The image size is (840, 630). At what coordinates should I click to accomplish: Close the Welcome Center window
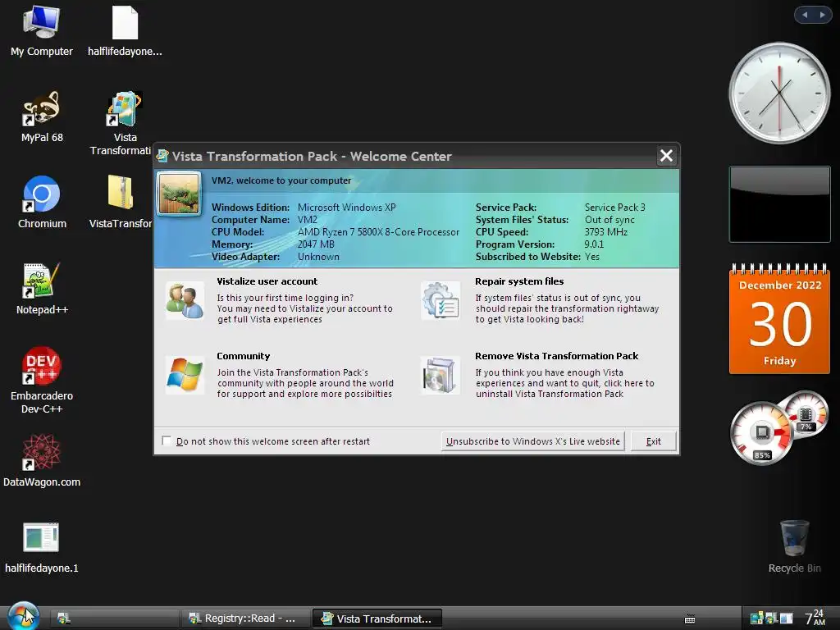pyautogui.click(x=666, y=156)
